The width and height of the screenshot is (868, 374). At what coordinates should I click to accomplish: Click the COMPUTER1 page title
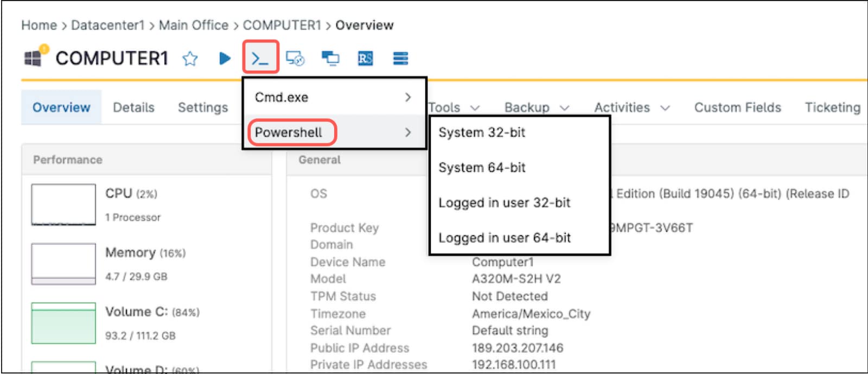(x=112, y=58)
